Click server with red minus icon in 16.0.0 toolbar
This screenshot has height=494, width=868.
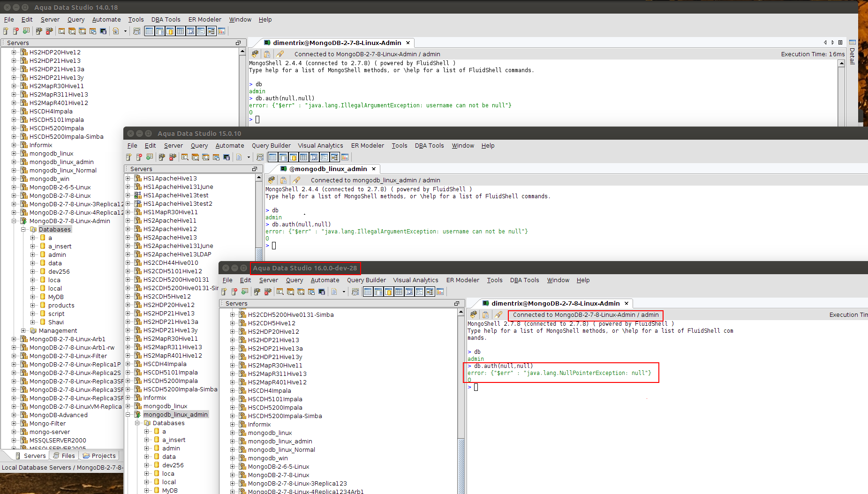[x=234, y=292]
